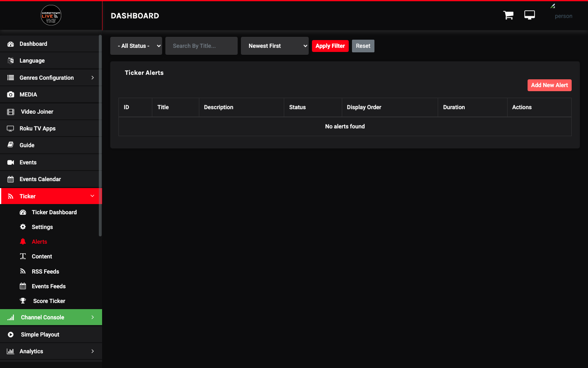Open Content submenu item
Screen dimensions: 588x368
[42, 256]
